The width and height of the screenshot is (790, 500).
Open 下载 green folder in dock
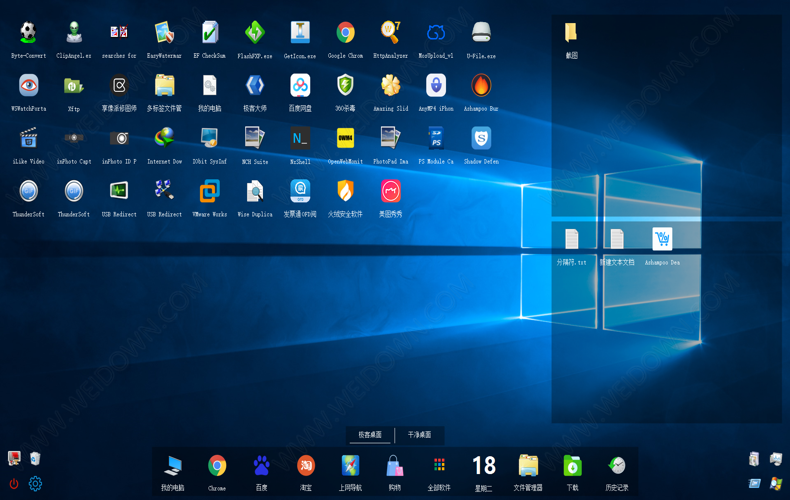click(572, 466)
